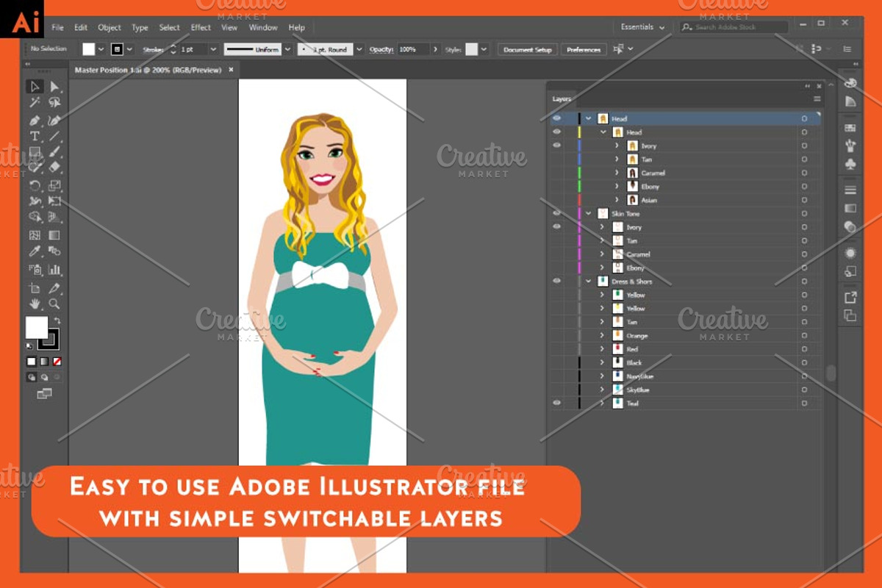
Task: Select the Scale tool
Action: coord(54,185)
